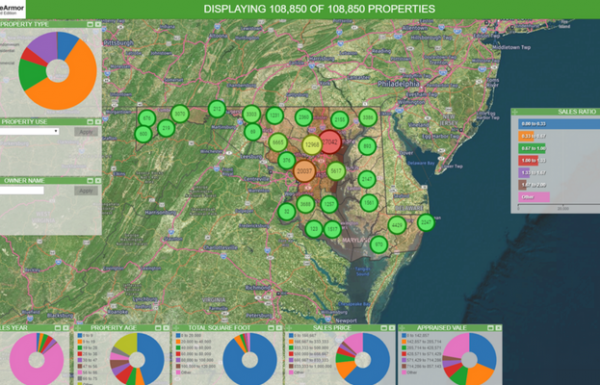Minimize the Property Type panel
Screen dimensions: 600x385
pos(90,24)
